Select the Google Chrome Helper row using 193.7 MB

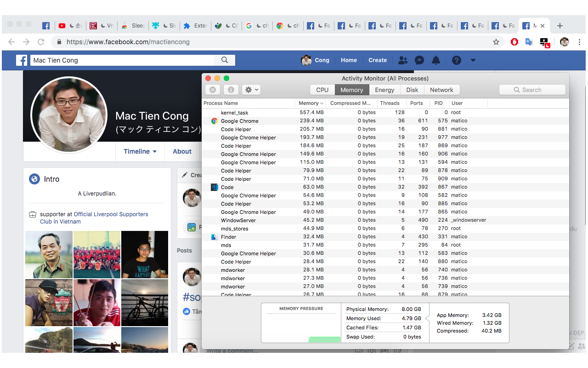tap(385, 138)
